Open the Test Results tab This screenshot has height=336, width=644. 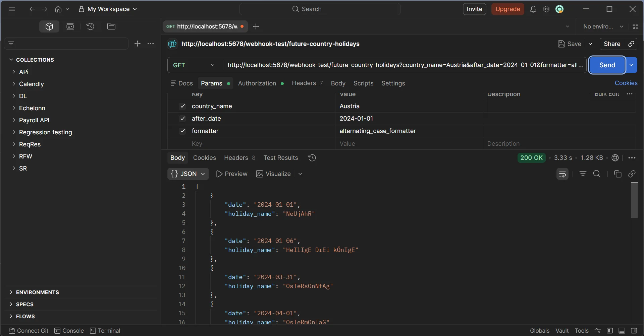pos(281,158)
